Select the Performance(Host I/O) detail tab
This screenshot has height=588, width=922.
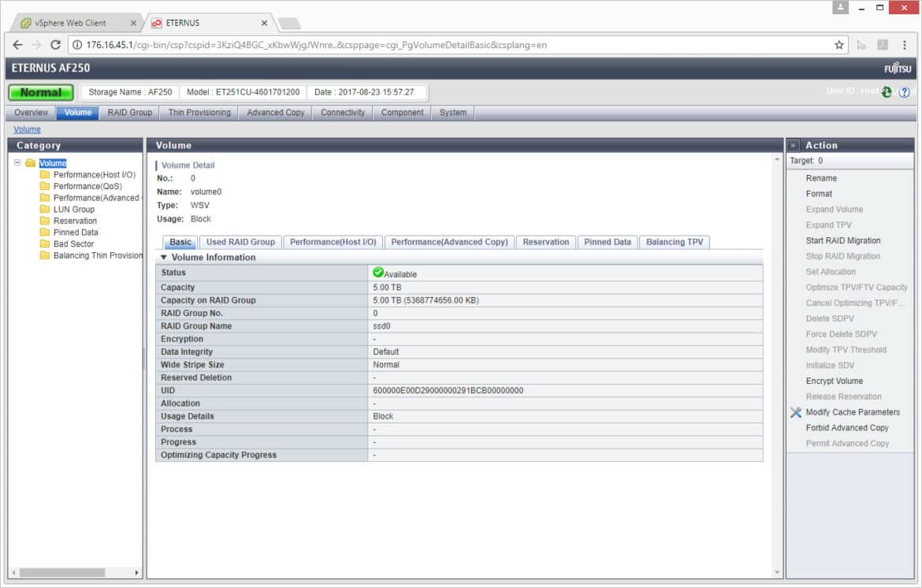[x=333, y=242]
